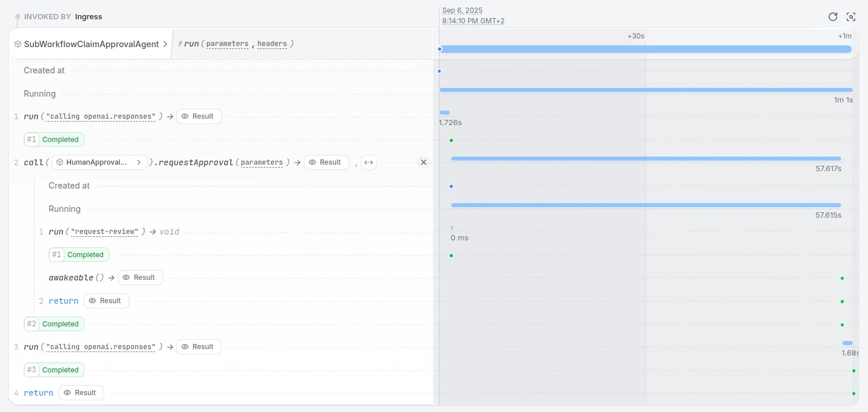
Task: Click the Sep 6, 2025 timestamp label
Action: tap(462, 10)
